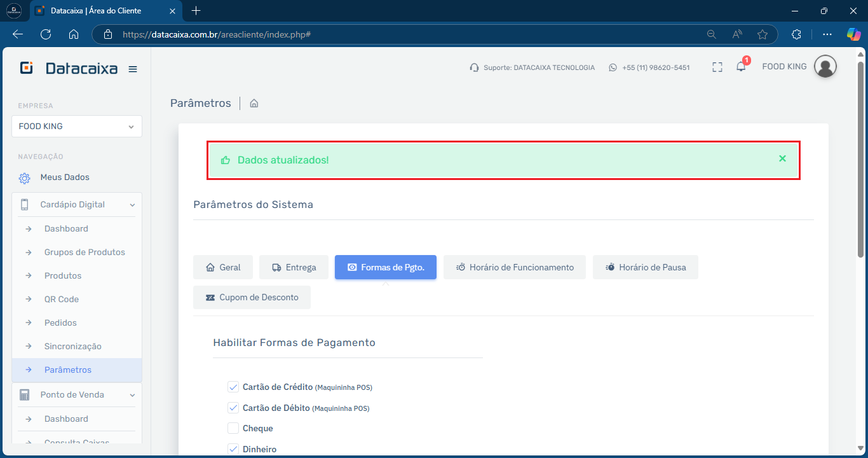
Task: Click the user profile avatar icon
Action: (825, 66)
